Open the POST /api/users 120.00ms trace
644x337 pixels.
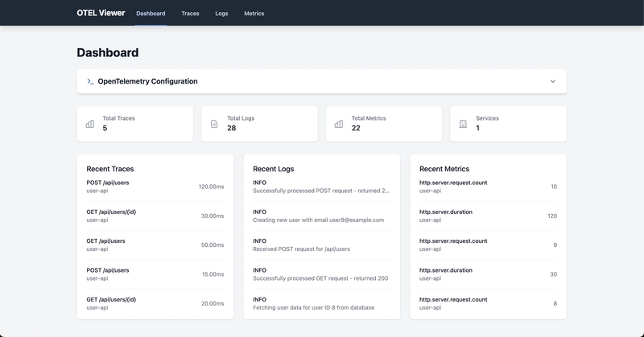[x=158, y=187]
